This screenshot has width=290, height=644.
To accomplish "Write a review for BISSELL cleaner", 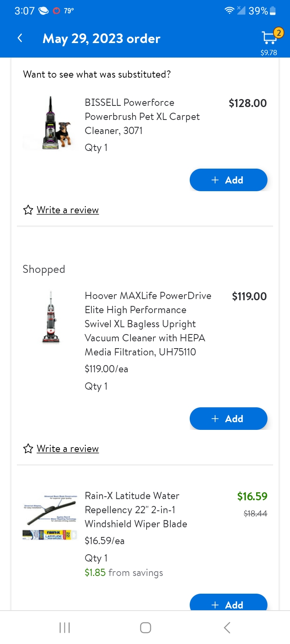I will (x=68, y=210).
